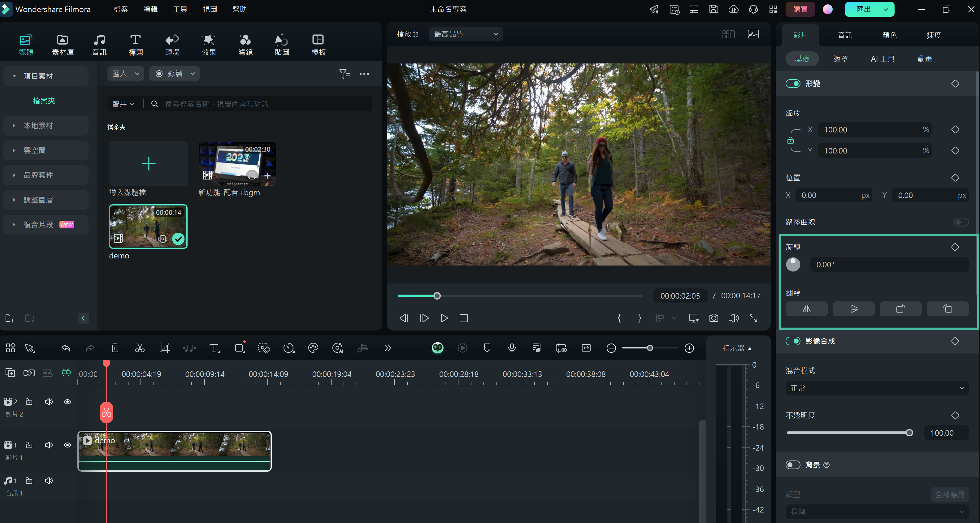
Task: Click the split scissors tool in timeline toolbar
Action: pyautogui.click(x=140, y=348)
